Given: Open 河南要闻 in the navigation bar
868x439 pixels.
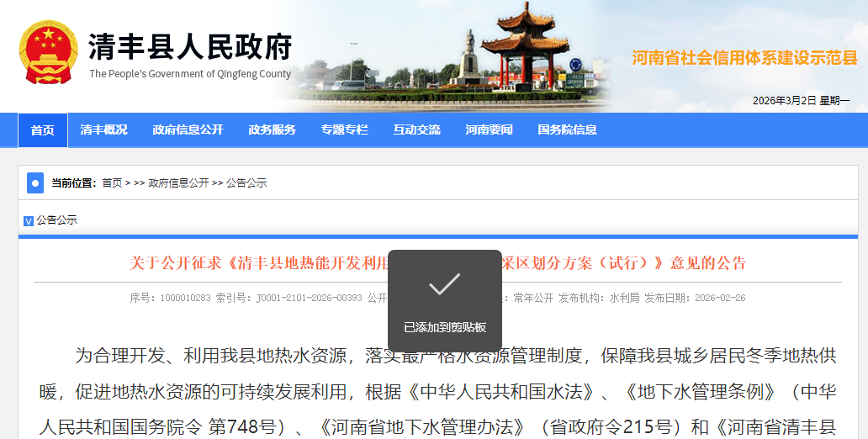Looking at the screenshot, I should coord(489,130).
